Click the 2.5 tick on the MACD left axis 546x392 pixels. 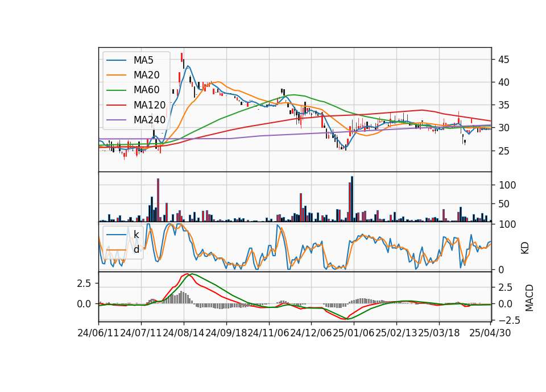click(x=84, y=283)
